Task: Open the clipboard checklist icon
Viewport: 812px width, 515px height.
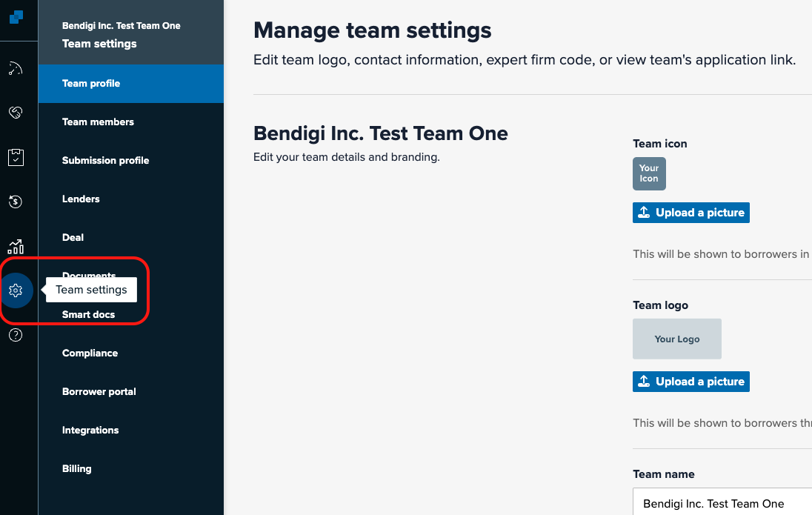Action: coord(16,157)
